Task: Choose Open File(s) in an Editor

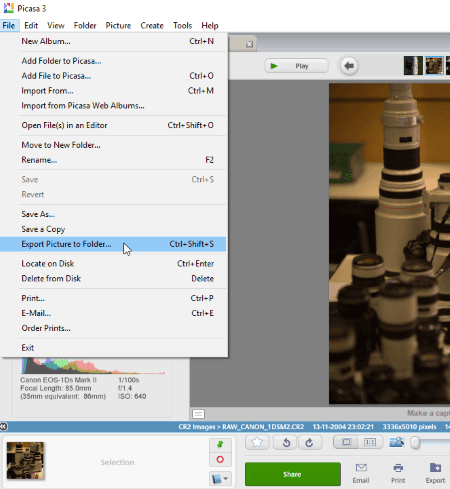Action: click(x=113, y=125)
